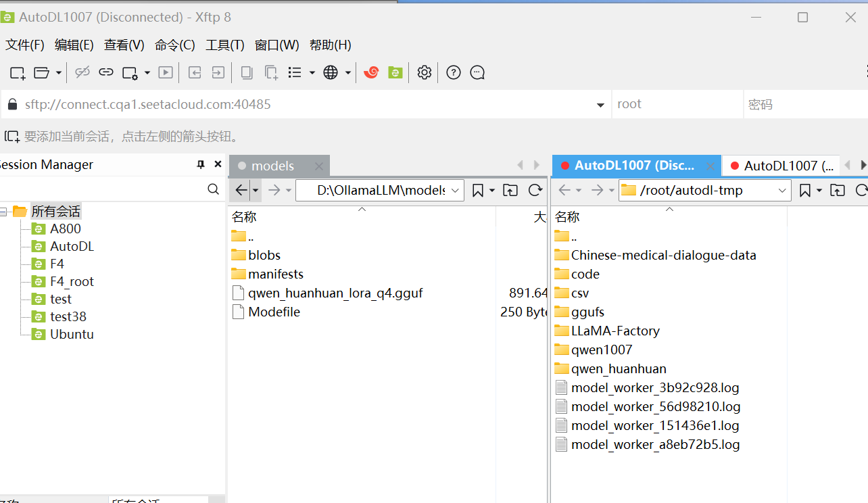Open the 命令(C) menu

[175, 45]
